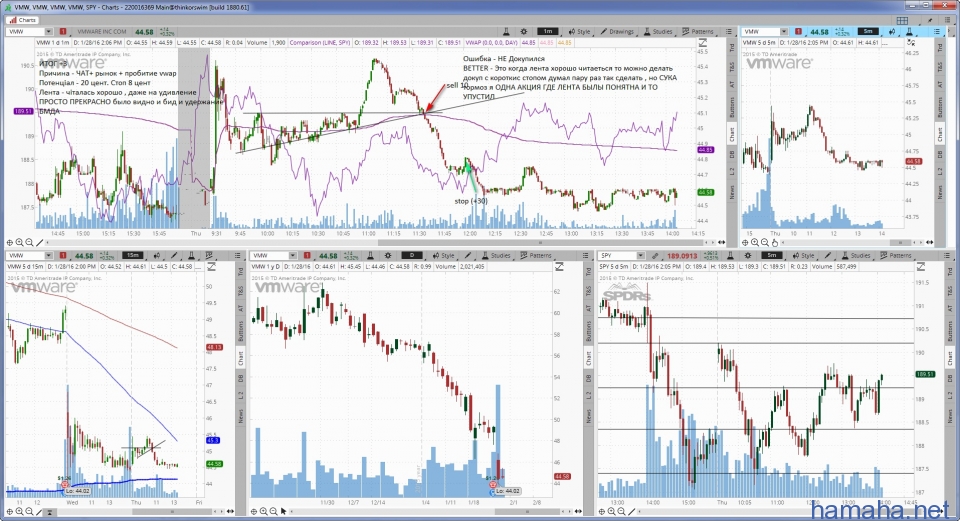Click flask icon left of gear in 1m chart
The width and height of the screenshot is (960, 521).
click(x=506, y=32)
